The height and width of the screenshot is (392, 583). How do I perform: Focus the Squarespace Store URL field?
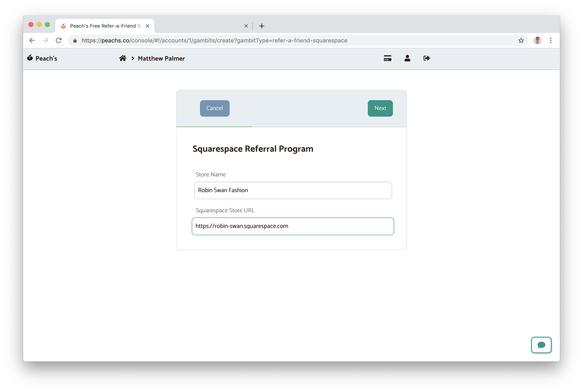293,226
